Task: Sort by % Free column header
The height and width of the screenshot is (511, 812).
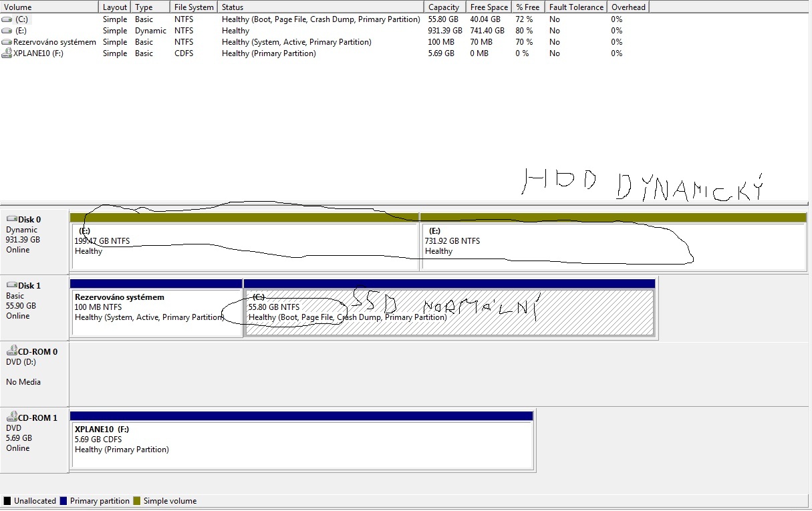Action: 529,7
